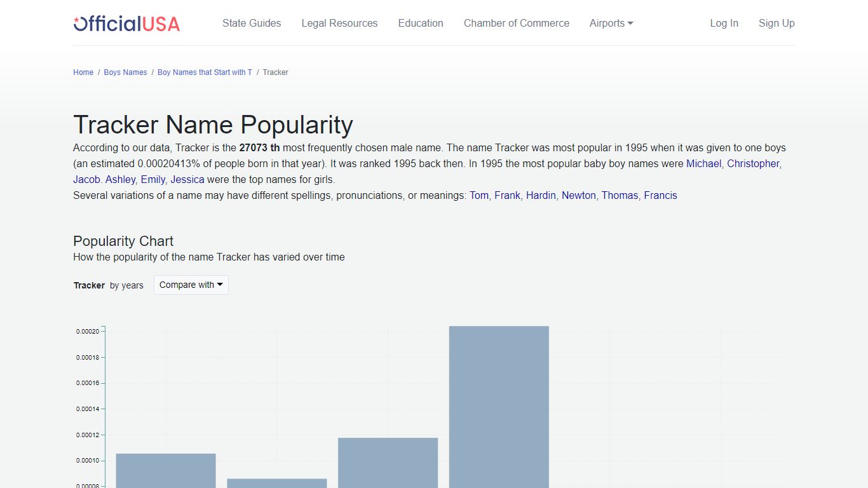Open the Michael name link

703,164
